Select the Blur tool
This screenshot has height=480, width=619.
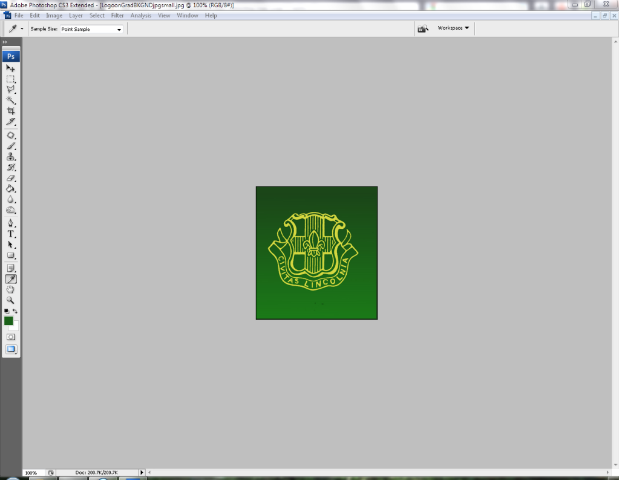11,199
